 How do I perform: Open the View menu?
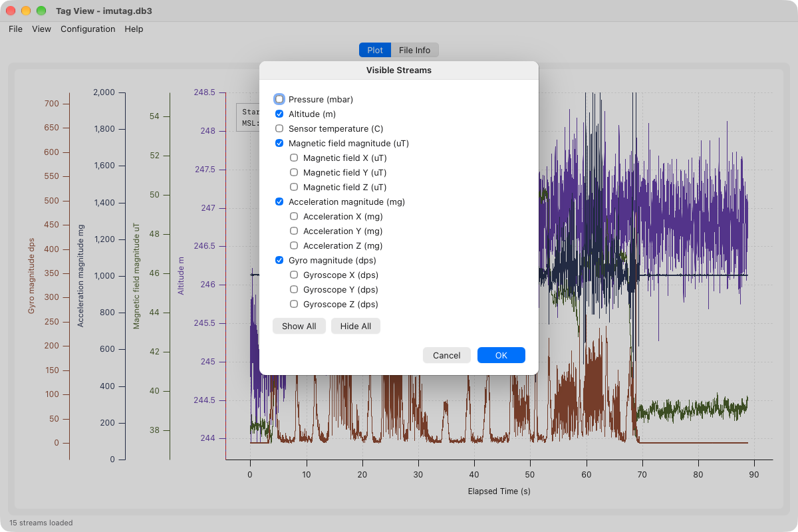[x=41, y=29]
